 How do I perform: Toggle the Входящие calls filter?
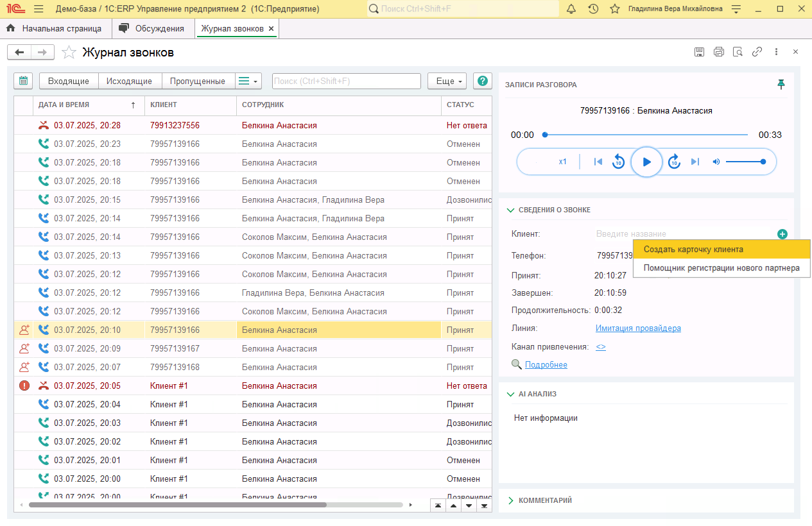coord(69,81)
